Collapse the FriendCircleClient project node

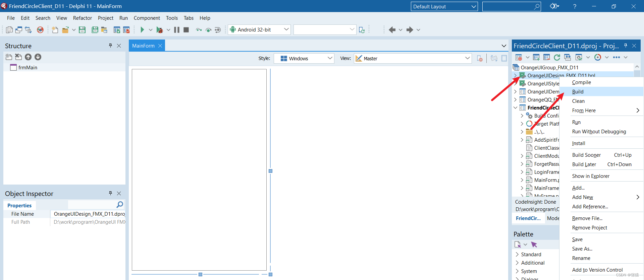tap(516, 108)
